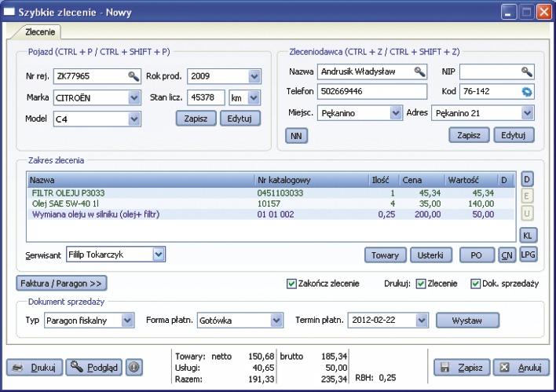Minimize the Szybkie zlecenie window
The width and height of the screenshot is (556, 392).
509,13
